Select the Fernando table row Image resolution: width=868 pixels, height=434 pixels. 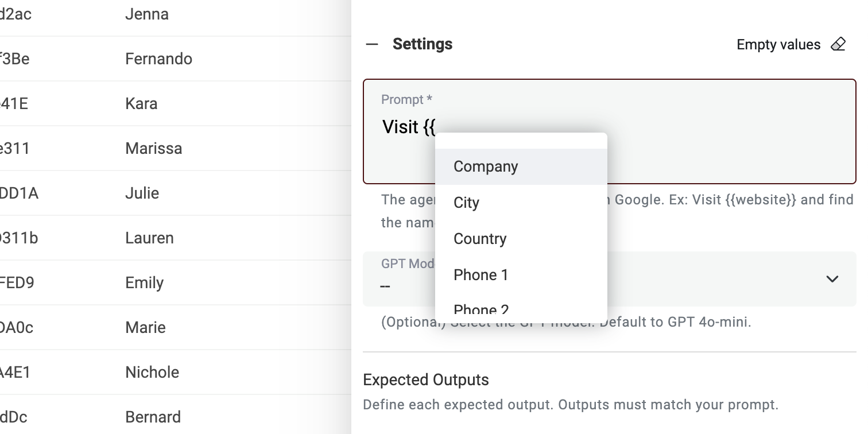tap(158, 59)
